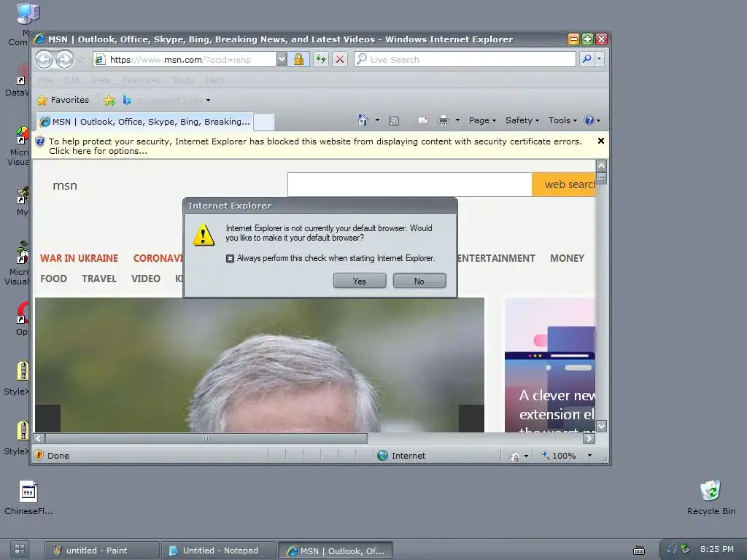Expand the zoom level dropdown arrow
The height and width of the screenshot is (560, 747).
coord(589,456)
